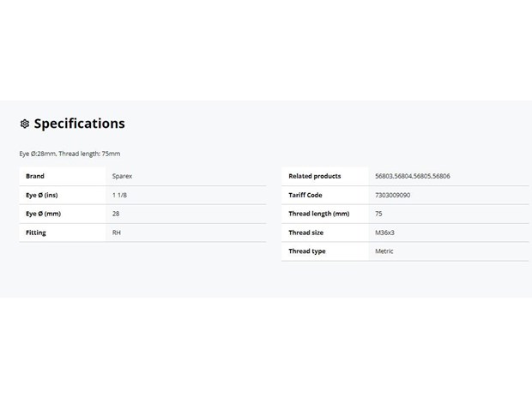Click the Brand row label

[35, 176]
